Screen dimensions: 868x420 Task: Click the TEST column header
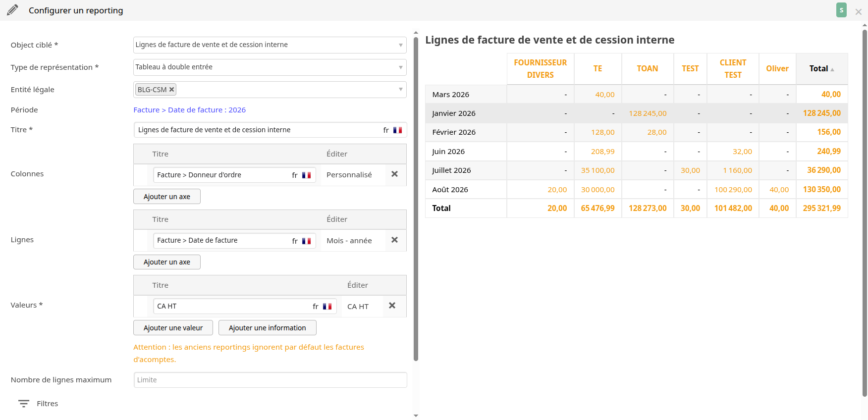click(x=690, y=69)
